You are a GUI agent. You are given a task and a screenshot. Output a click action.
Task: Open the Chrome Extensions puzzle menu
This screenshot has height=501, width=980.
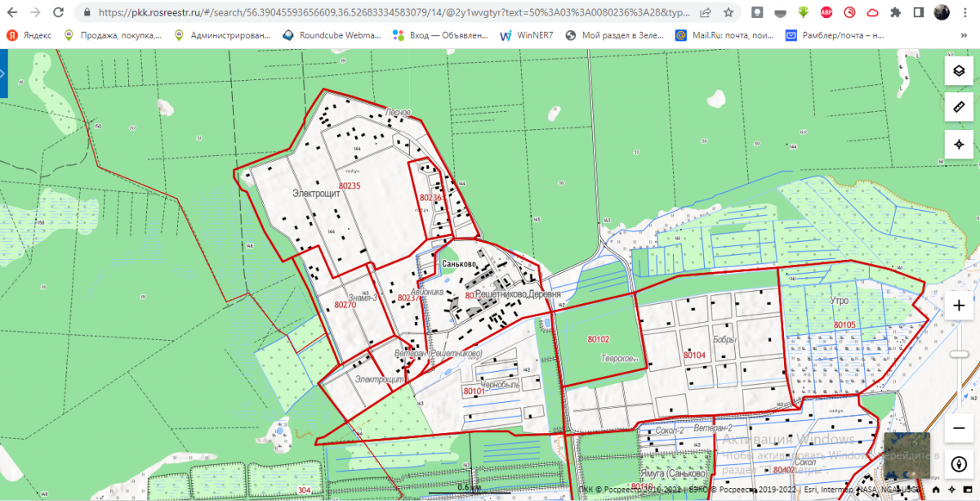coord(895,12)
